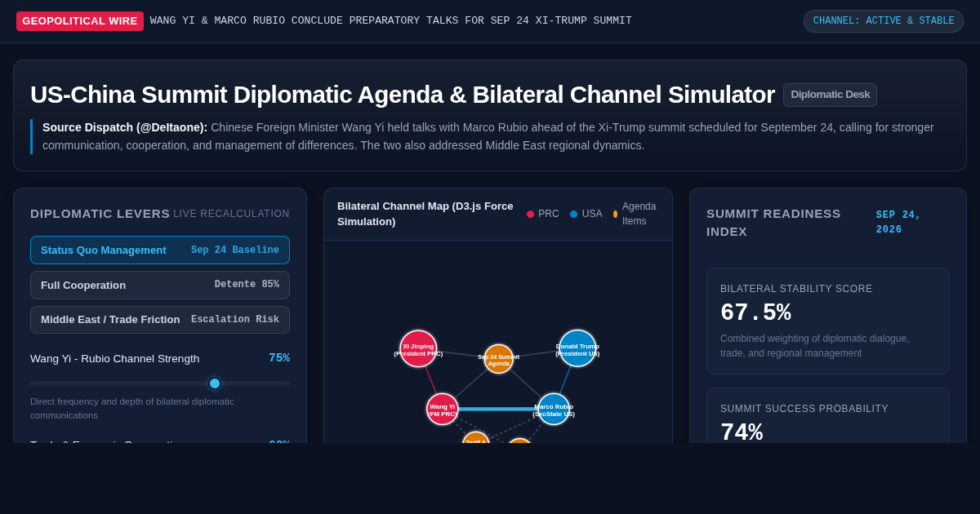Select Full Cooperation scenario
Image resolution: width=980 pixels, height=514 pixels.
click(160, 285)
